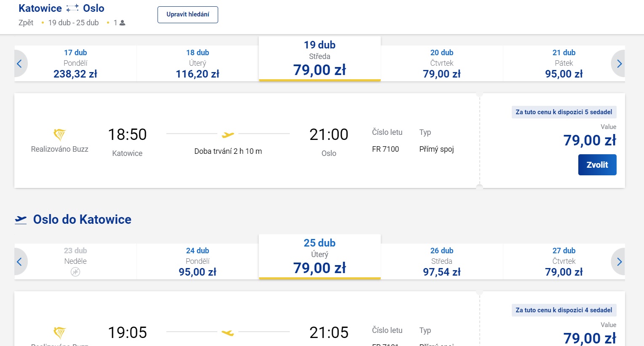Show earlier outbound dates with the left arrow
Screen dimensions: 644x346
point(19,64)
